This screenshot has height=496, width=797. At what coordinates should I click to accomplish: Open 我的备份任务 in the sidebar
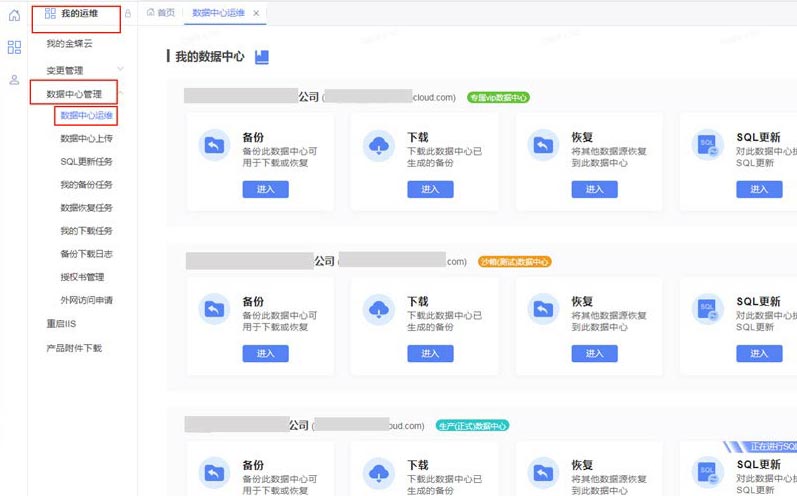[x=86, y=185]
